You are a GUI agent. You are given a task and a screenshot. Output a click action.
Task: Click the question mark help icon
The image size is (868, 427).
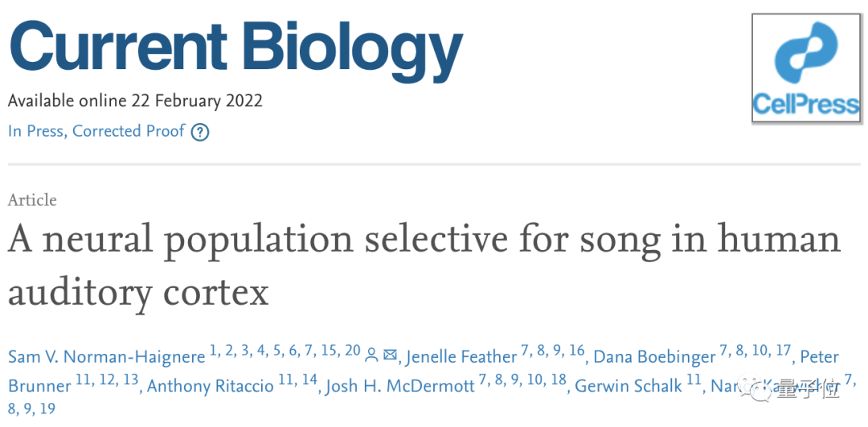click(x=200, y=132)
